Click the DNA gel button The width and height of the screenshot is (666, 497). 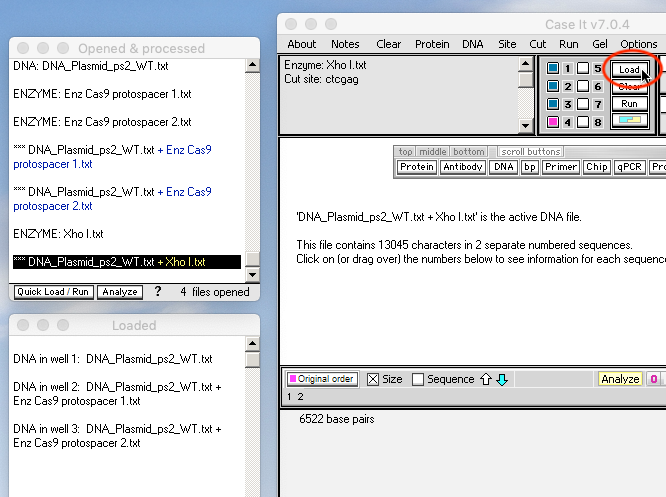pyautogui.click(x=504, y=167)
